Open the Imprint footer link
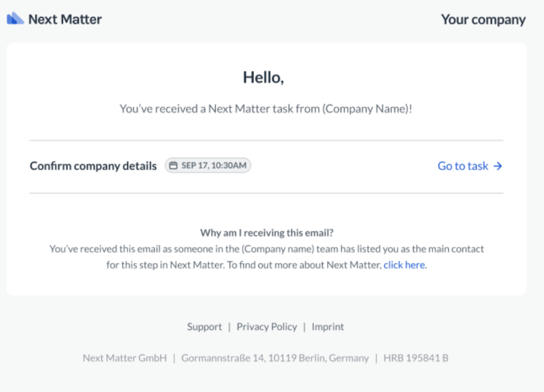 [328, 327]
